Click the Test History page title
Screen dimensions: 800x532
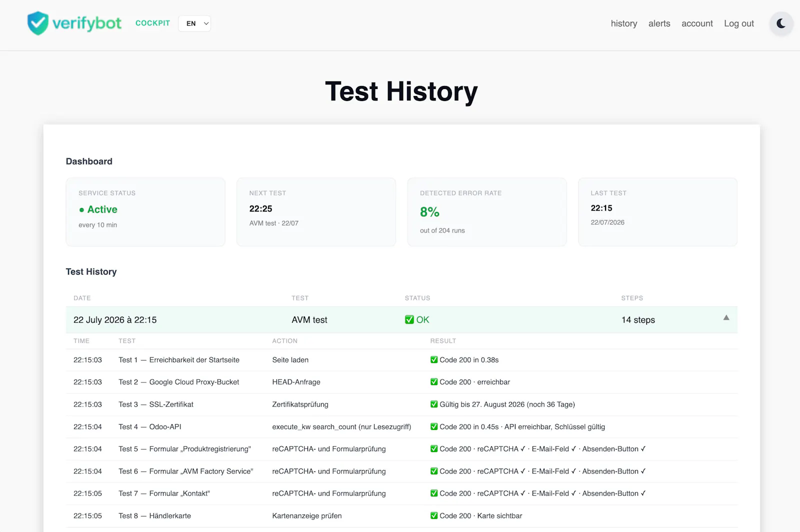[401, 91]
